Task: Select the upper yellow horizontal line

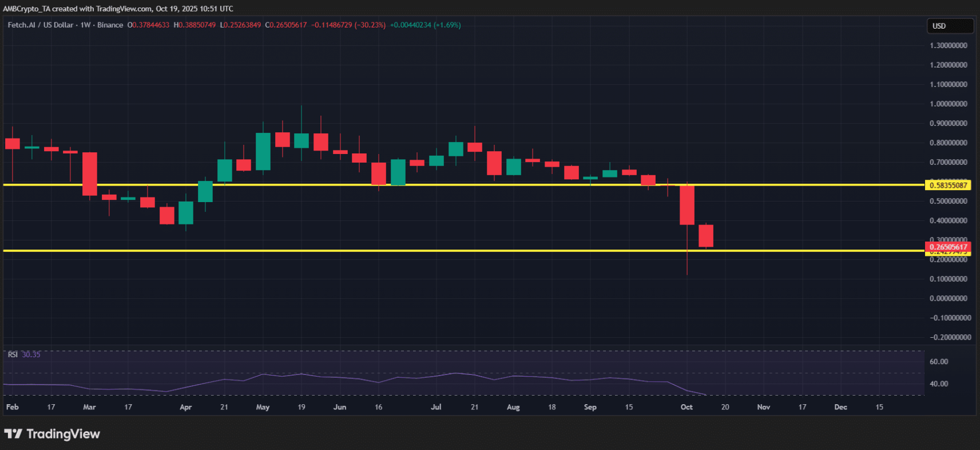Action: pyautogui.click(x=458, y=185)
